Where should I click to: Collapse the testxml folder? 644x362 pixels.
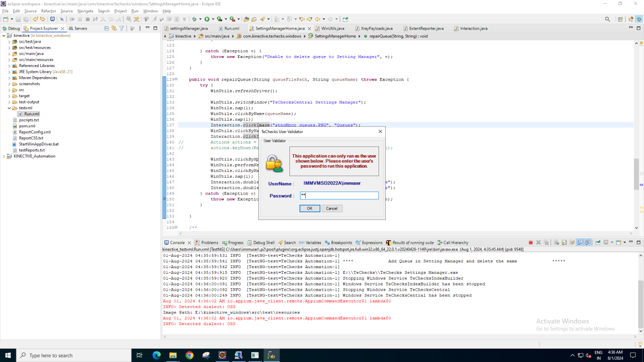pos(9,108)
